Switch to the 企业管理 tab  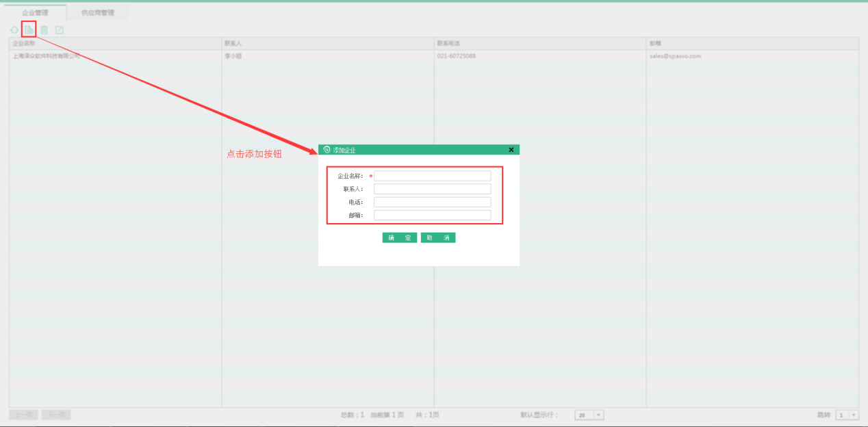point(36,12)
